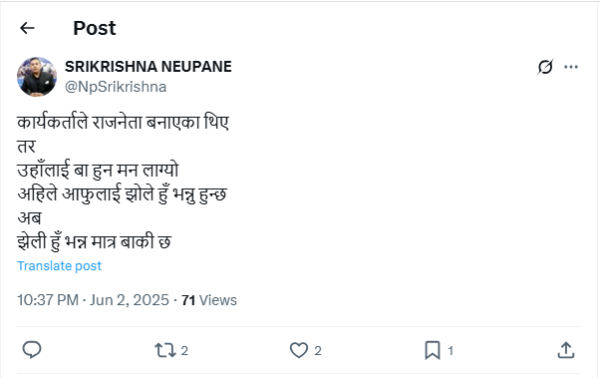Image resolution: width=600 pixels, height=378 pixels.
Task: Open SRIKRISHNA NEUPANE's profile picture
Action: pos(37,77)
